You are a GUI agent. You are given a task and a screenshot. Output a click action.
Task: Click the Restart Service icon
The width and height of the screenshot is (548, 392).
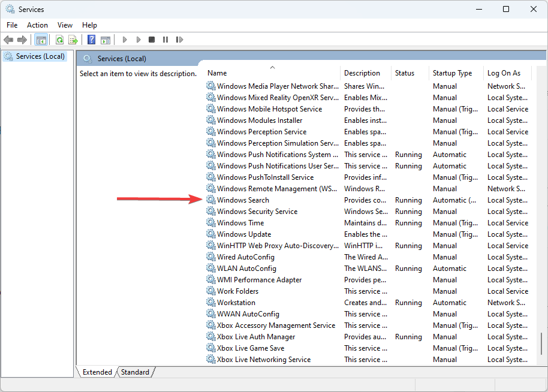(179, 40)
